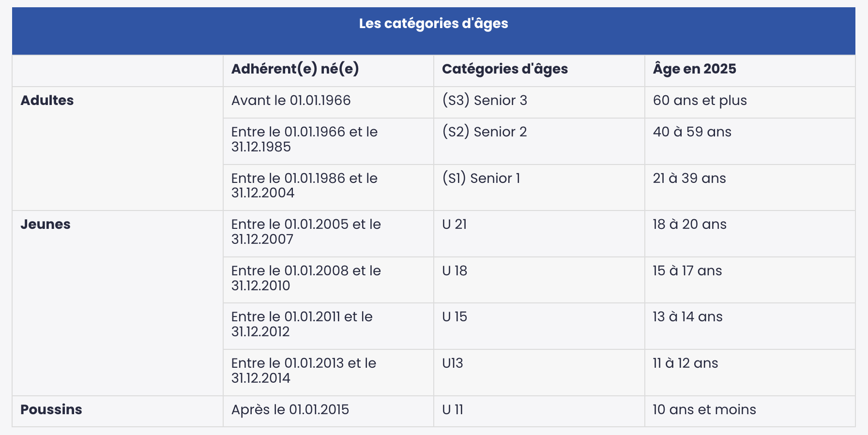Click the "Après le 01.01.2015" cell
This screenshot has width=868, height=435.
pyautogui.click(x=290, y=410)
